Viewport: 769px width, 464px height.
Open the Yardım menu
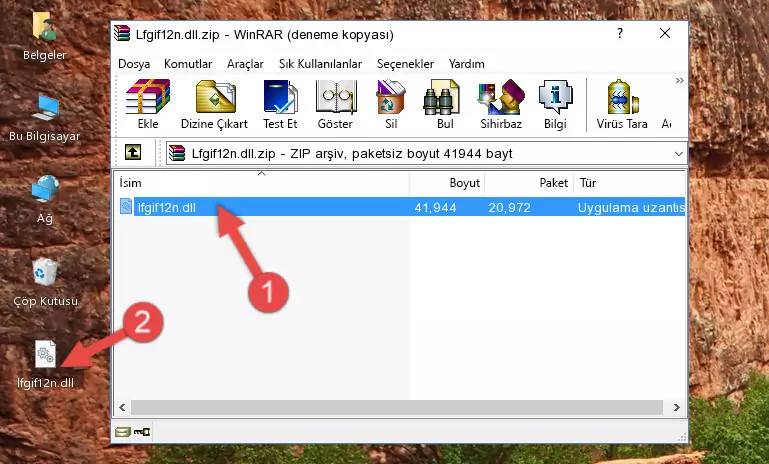click(466, 64)
